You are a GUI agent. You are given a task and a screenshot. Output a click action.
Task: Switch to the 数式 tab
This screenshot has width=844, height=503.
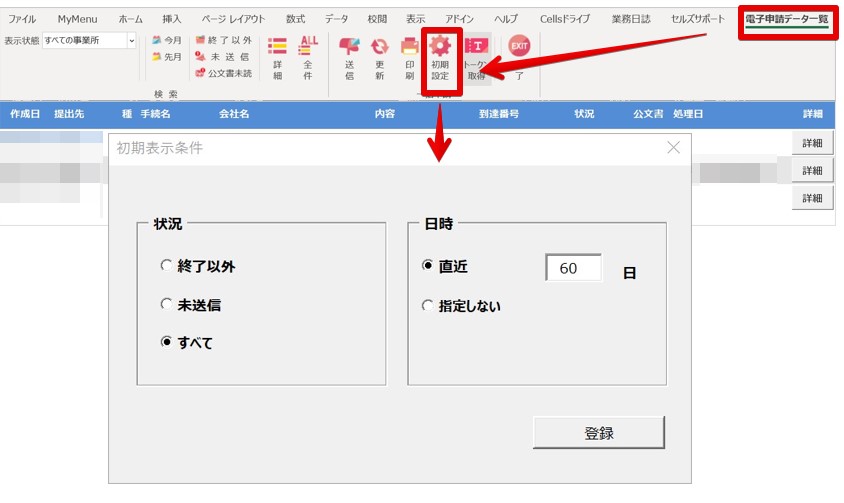click(x=296, y=19)
